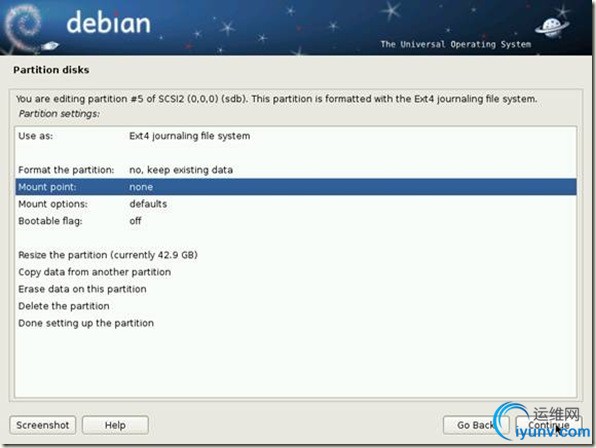The height and width of the screenshot is (448, 596).
Task: Choose 'Done setting up the partition'
Action: tap(296, 323)
